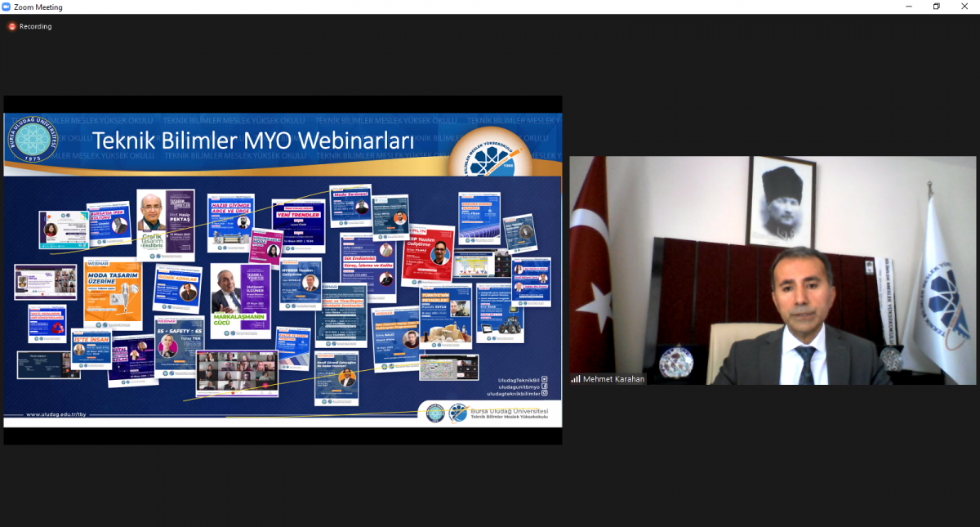Click the Facebook icon next to uludagunitbmyo

pos(545,386)
